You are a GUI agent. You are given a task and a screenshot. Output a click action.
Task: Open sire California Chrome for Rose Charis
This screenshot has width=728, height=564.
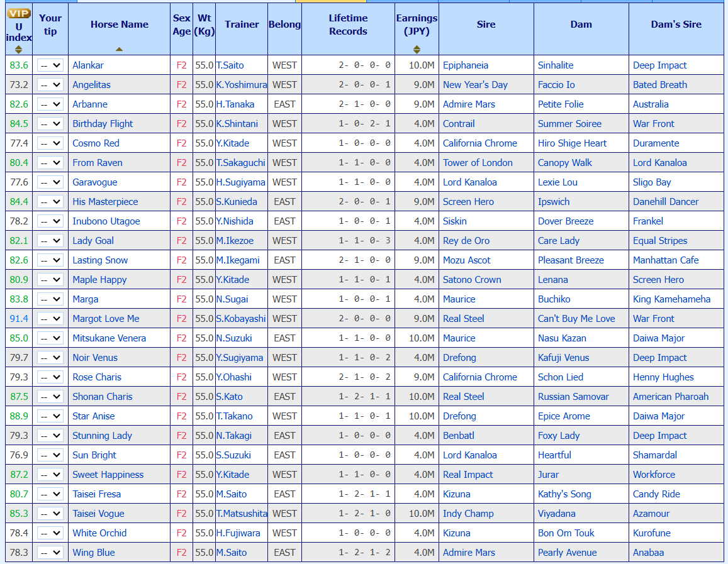click(479, 377)
